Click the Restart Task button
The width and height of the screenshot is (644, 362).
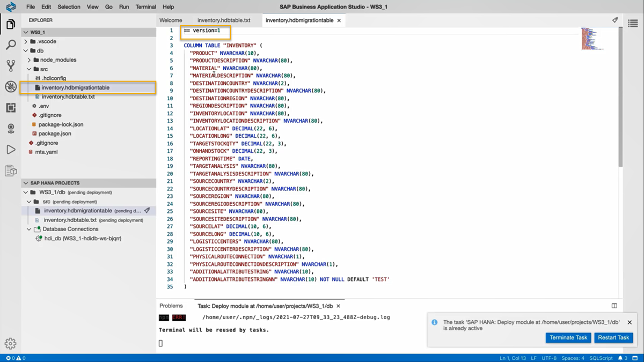pos(613,338)
